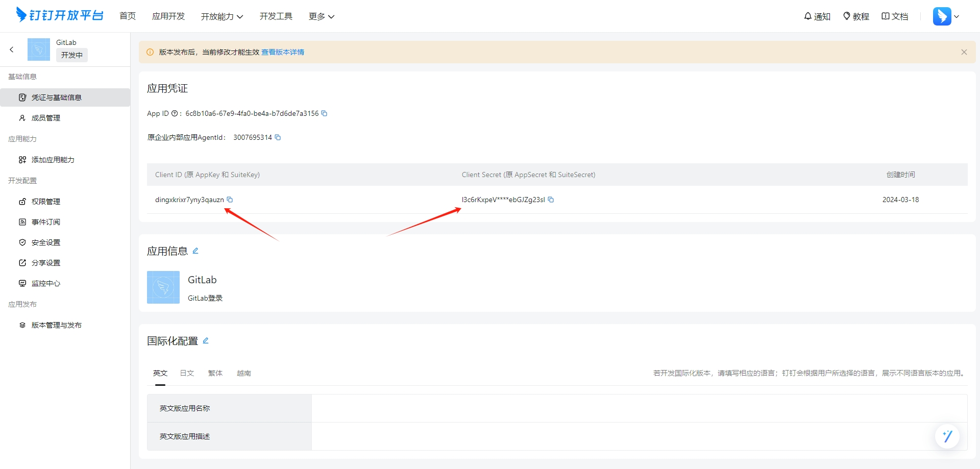Open the floating assistant magic-wand button
980x469 pixels.
[x=947, y=436]
